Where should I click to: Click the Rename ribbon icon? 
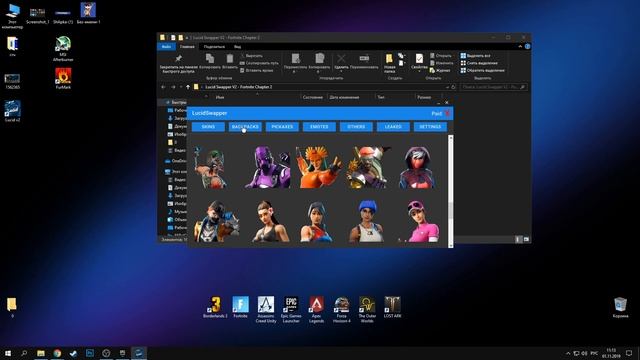pyautogui.click(x=364, y=58)
